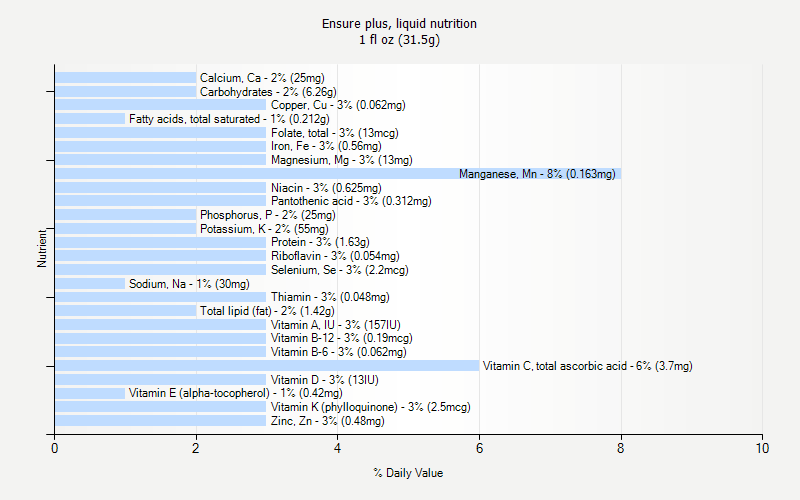Click 'Fatty acids, total saturated - 1%' label

(x=229, y=119)
